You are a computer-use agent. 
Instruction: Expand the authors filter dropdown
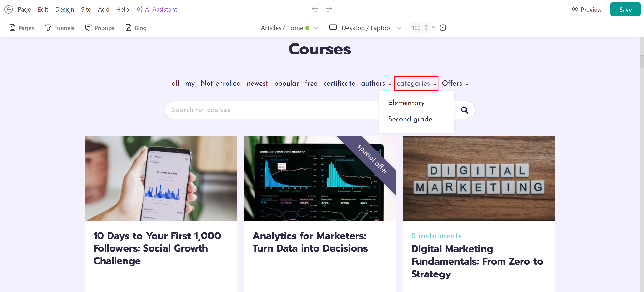click(x=376, y=83)
